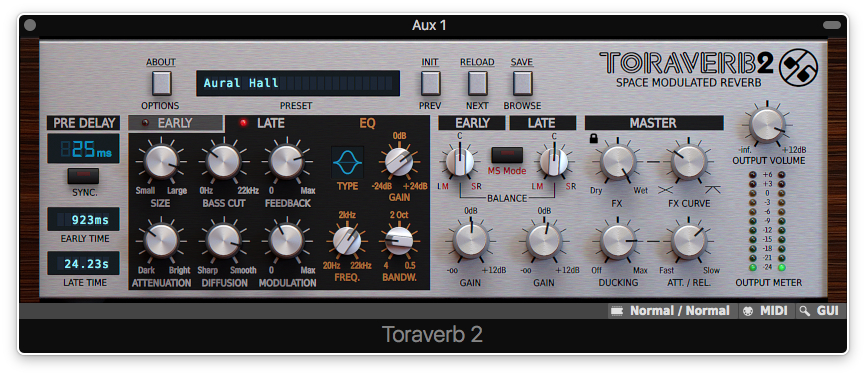Screen dimensions: 866x376
Task: Toggle the pre delay SYNC. switch
Action: (x=83, y=176)
